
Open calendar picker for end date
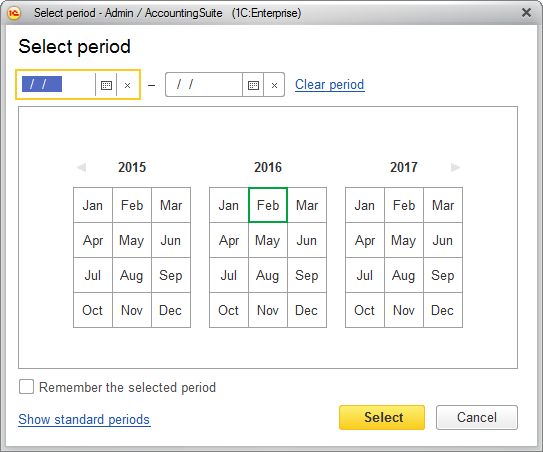click(253, 85)
